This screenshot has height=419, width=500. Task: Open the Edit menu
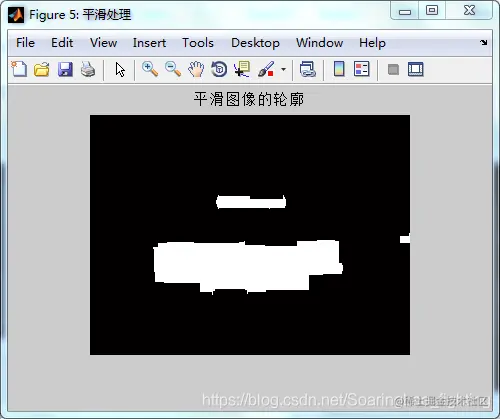point(62,43)
